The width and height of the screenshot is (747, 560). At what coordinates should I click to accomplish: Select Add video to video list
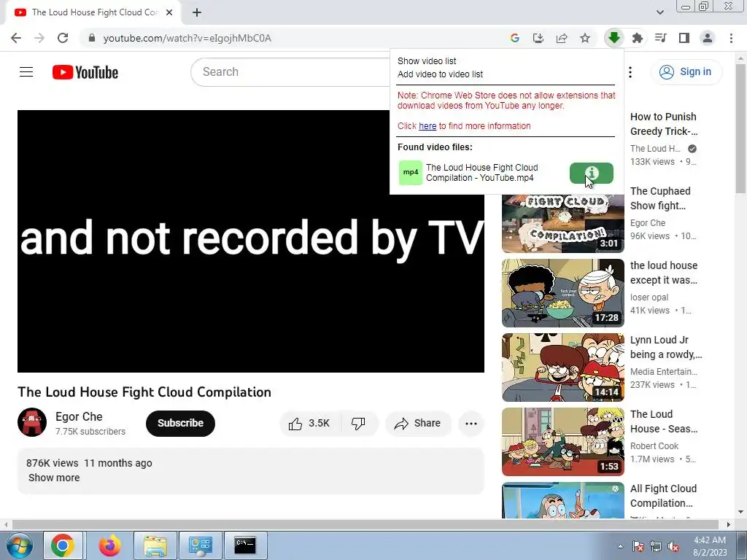(440, 74)
